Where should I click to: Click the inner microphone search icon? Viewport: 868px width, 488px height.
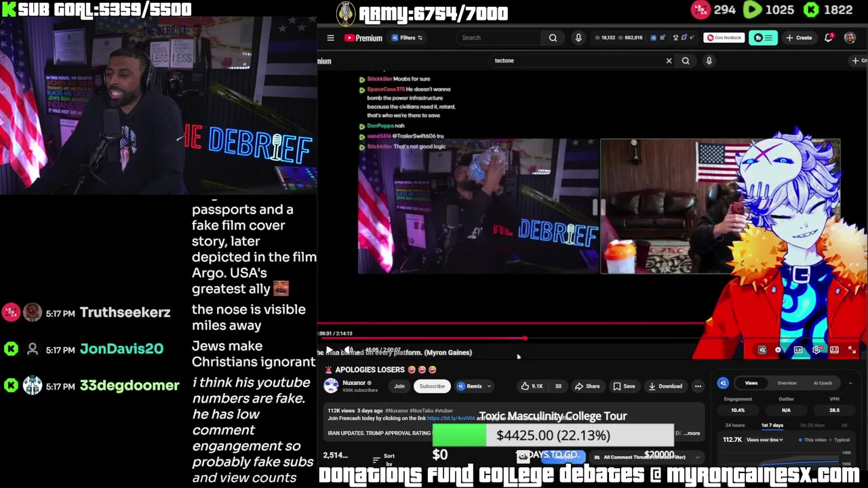click(709, 61)
